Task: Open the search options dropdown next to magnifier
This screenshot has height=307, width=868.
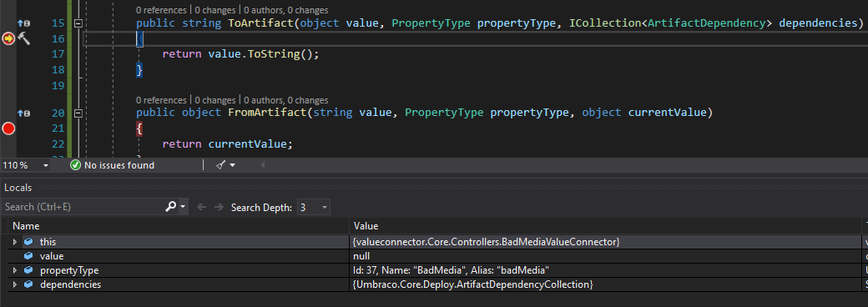Action: [x=184, y=208]
